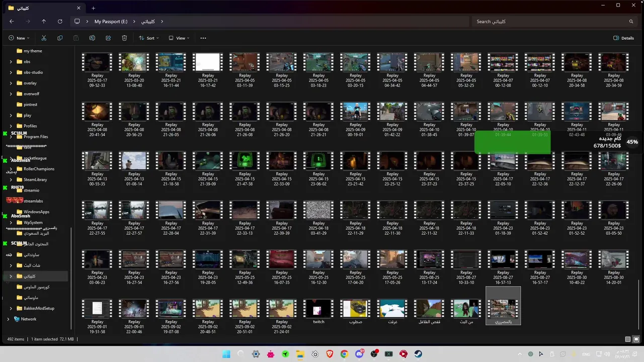The image size is (644, 362).
Task: Expand the obs folder in sidebar
Action: pyautogui.click(x=11, y=61)
